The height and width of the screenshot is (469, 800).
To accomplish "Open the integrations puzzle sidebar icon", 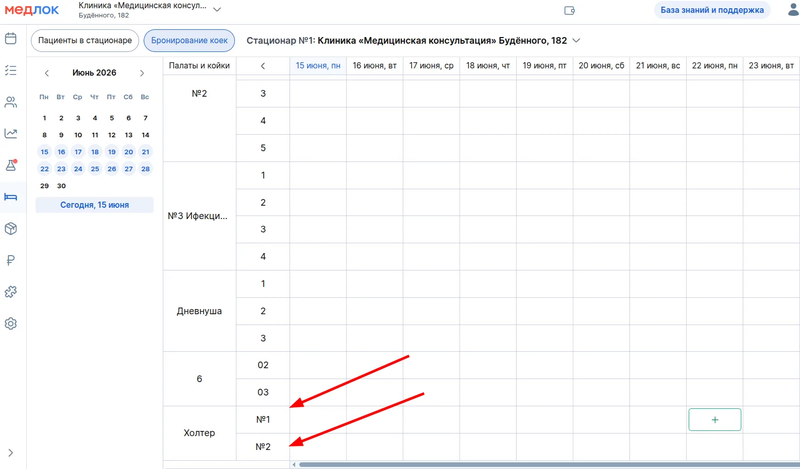I will (x=11, y=292).
